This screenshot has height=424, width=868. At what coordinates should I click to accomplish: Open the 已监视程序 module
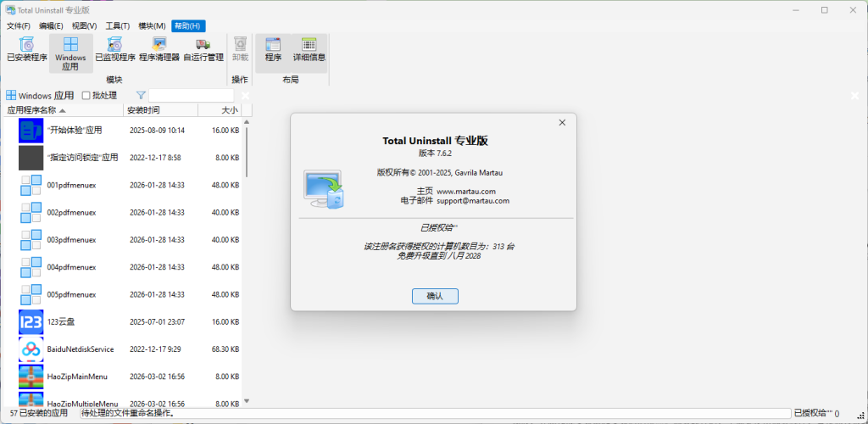[x=115, y=49]
